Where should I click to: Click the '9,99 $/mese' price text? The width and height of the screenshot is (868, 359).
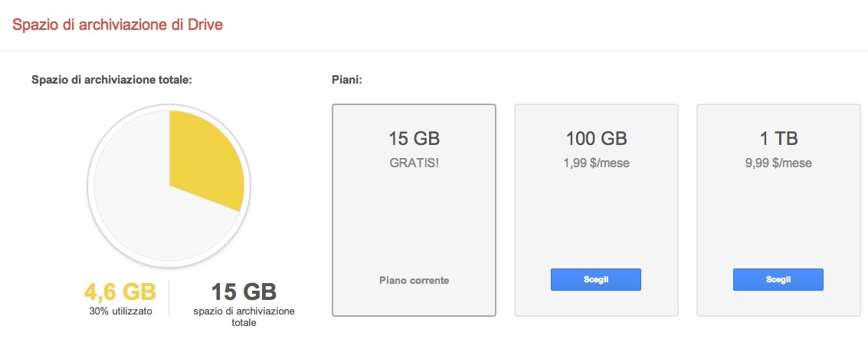(x=778, y=163)
